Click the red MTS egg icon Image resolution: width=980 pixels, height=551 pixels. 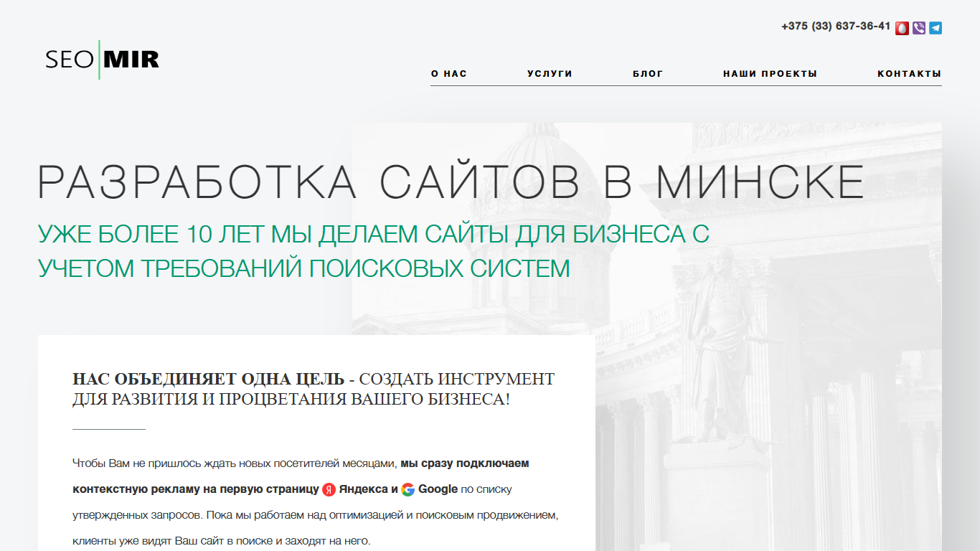[902, 28]
